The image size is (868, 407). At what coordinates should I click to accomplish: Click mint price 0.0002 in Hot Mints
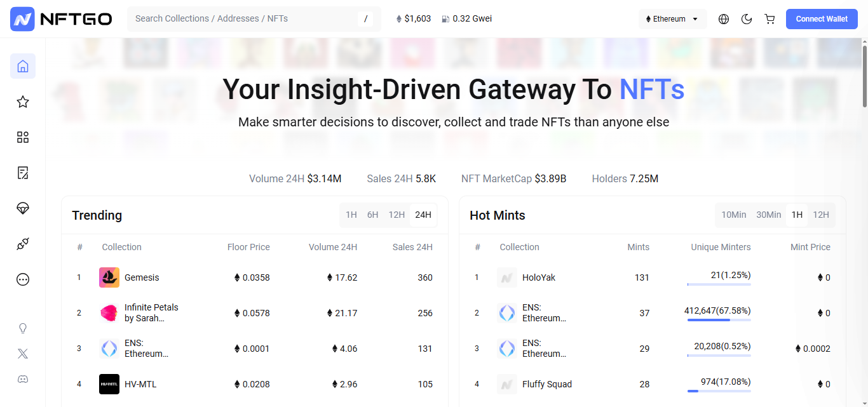813,349
